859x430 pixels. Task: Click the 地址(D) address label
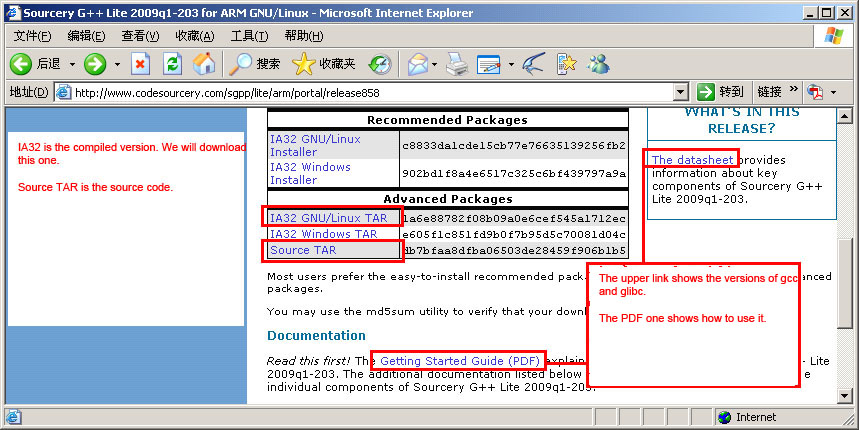click(30, 93)
